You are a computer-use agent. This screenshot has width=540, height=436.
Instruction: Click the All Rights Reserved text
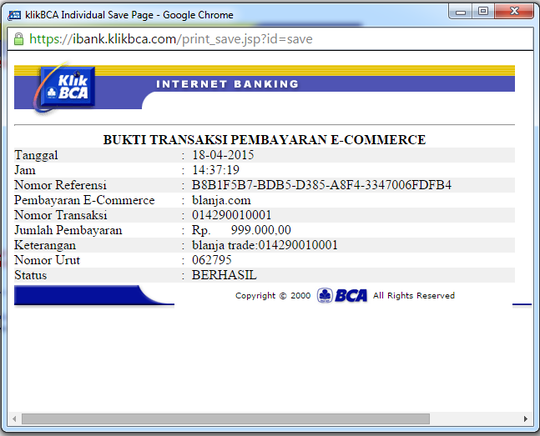pyautogui.click(x=414, y=295)
